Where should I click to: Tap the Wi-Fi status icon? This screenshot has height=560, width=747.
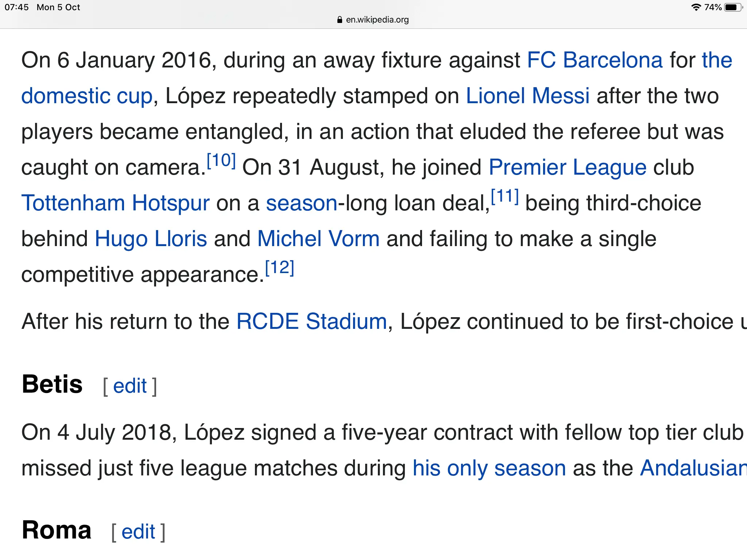[696, 7]
